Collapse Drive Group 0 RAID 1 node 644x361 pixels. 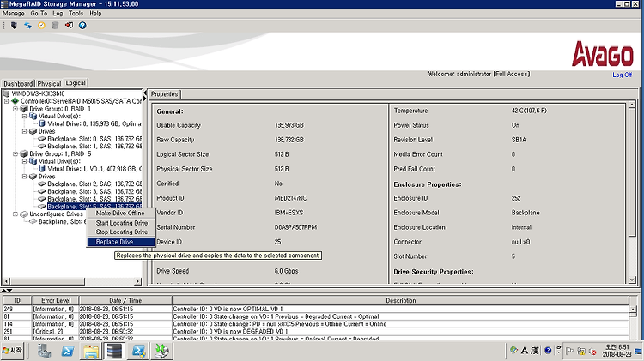coord(15,109)
